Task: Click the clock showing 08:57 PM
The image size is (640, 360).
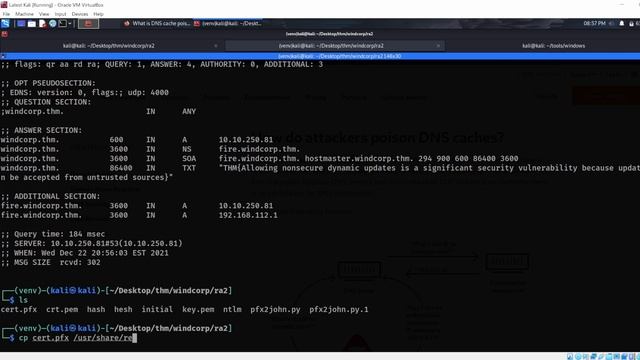Action: [594, 24]
